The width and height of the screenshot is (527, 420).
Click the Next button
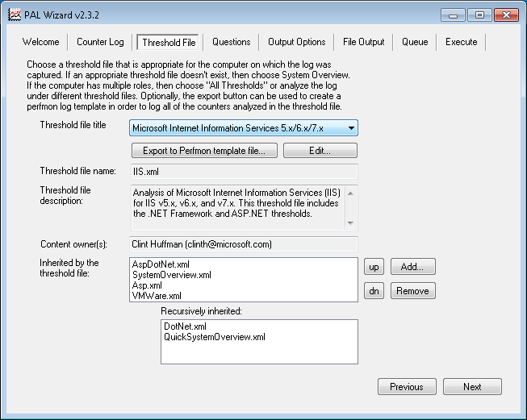472,387
